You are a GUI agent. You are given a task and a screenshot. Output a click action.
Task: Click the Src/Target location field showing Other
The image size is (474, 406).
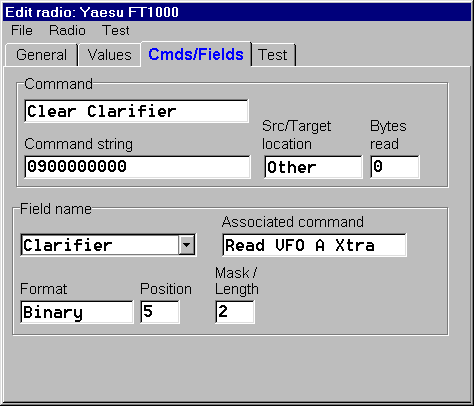coord(313,167)
